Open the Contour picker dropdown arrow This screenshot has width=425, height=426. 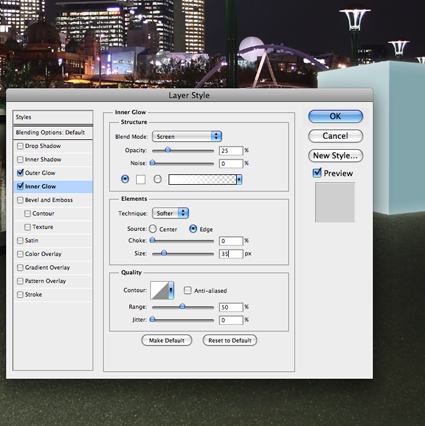click(171, 290)
